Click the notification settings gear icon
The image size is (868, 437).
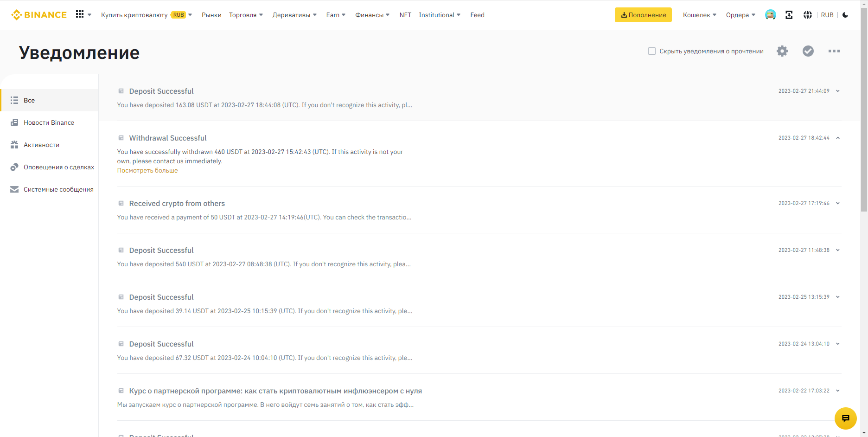coord(782,51)
